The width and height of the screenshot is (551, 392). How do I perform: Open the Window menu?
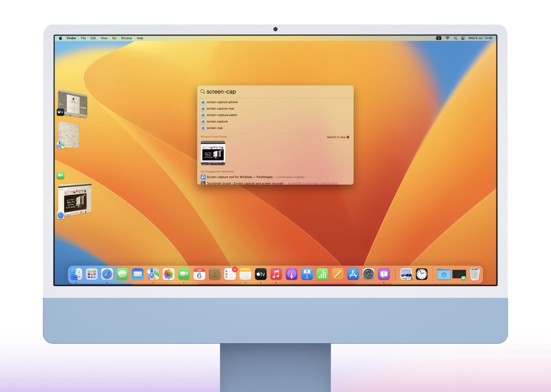click(x=126, y=38)
